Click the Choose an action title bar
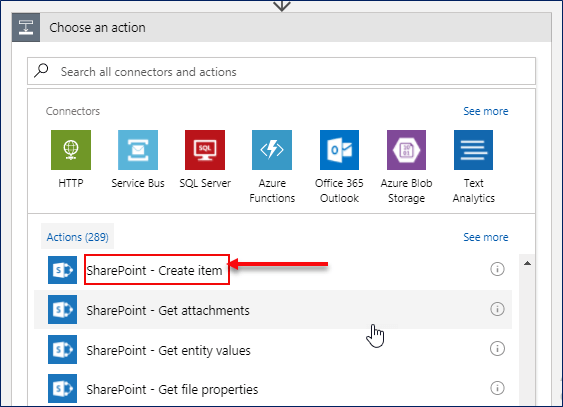The height and width of the screenshot is (407, 563). click(282, 28)
